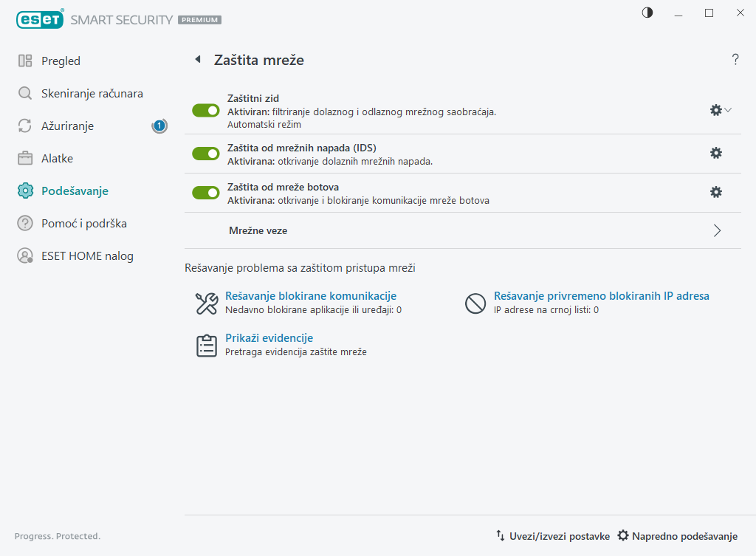Open the help question mark icon
The image size is (756, 556).
coord(735,60)
